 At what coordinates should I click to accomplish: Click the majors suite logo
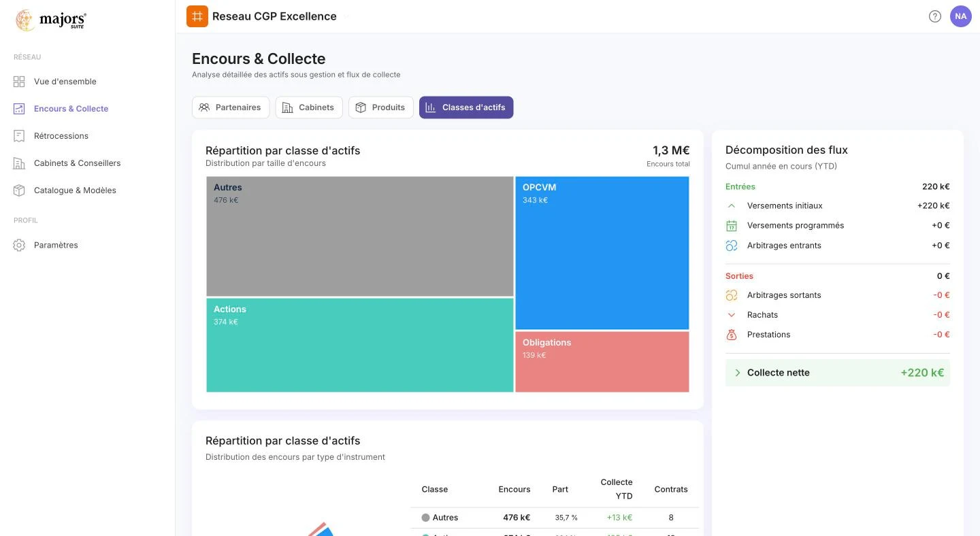point(51,20)
